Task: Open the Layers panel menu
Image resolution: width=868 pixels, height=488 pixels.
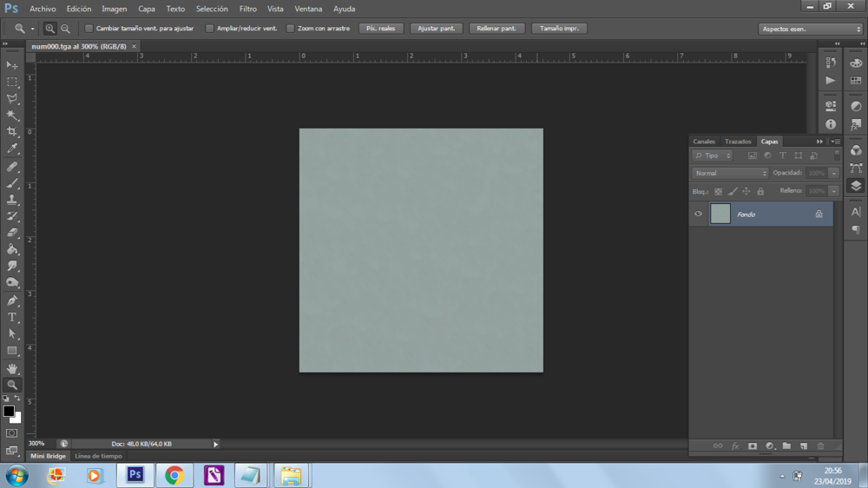Action: [835, 142]
